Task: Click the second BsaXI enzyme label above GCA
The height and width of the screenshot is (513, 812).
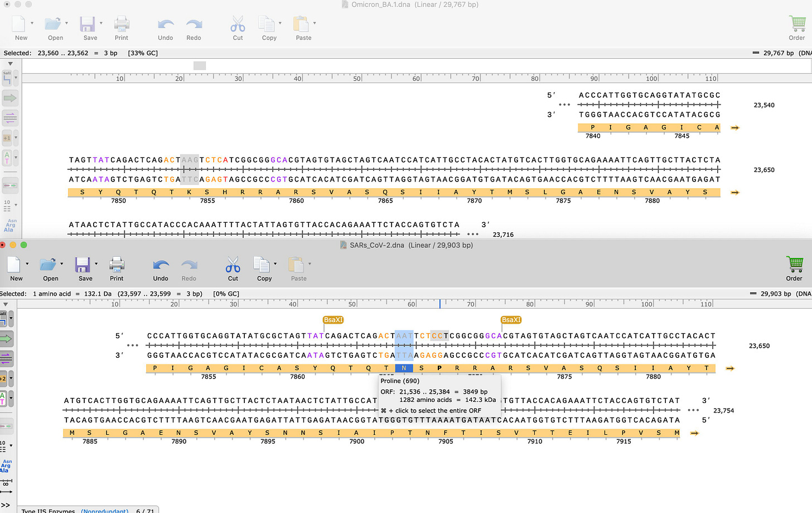Action: 511,320
